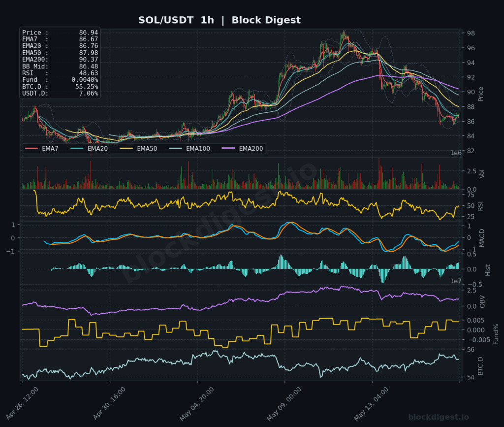Screen dimensions: 504x427
Task: Select the "EMA20 : 86.76" stats row
Action: 60,46
